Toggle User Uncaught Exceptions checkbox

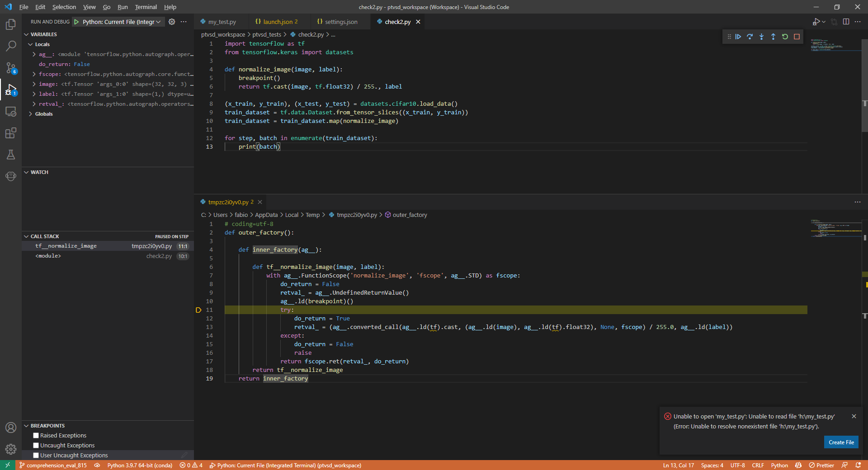click(36, 456)
